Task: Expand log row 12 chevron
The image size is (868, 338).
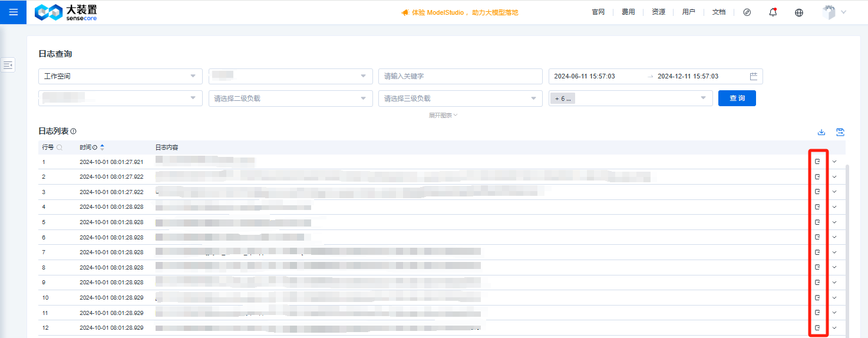Action: pos(834,327)
